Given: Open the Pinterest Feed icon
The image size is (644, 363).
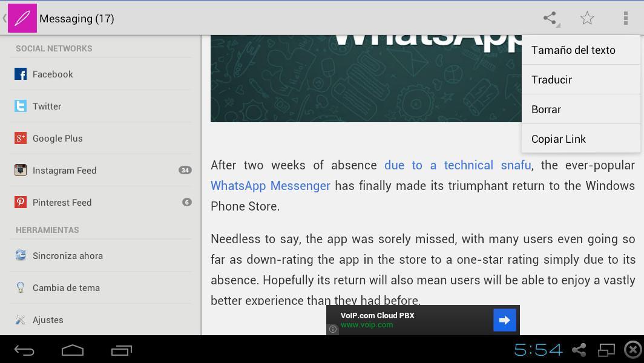Looking at the screenshot, I should click(x=21, y=202).
